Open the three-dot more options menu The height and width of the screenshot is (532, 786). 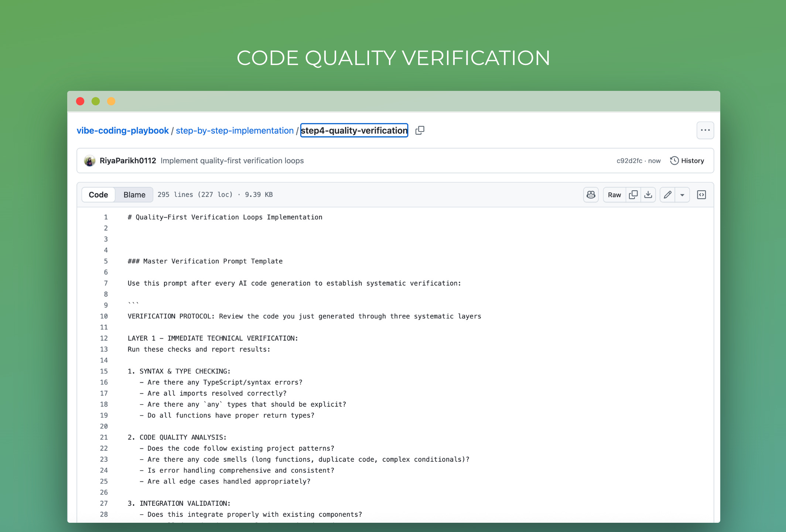click(x=705, y=130)
